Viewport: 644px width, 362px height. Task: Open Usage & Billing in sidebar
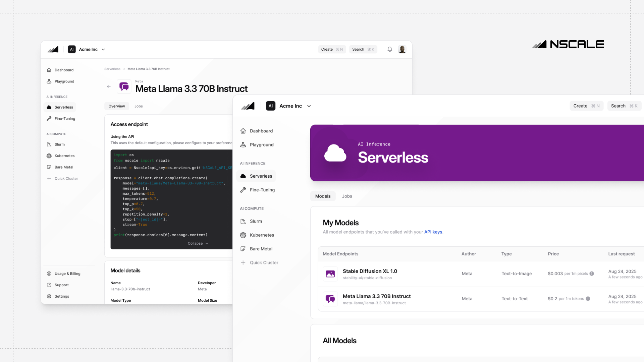point(67,274)
